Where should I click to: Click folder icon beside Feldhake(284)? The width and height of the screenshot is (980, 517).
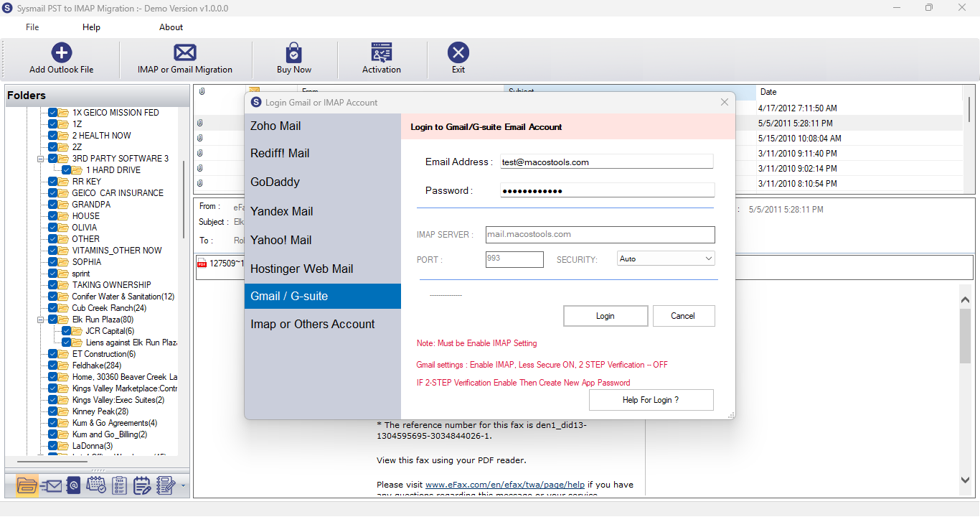64,365
